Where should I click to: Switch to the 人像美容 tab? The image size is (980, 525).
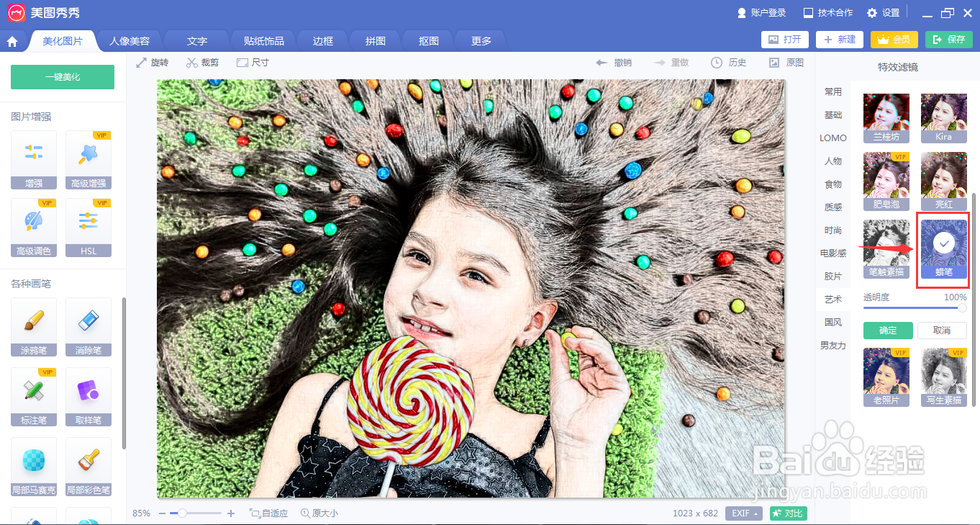(130, 41)
